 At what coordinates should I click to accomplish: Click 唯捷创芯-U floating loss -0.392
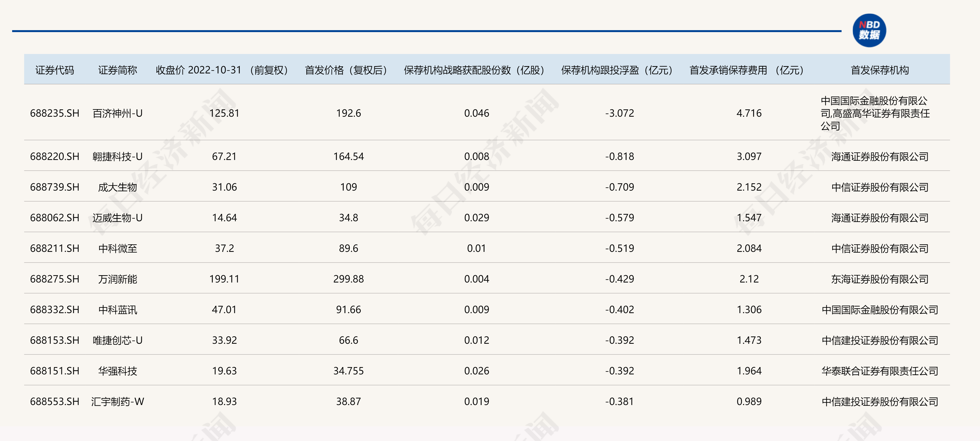[619, 340]
